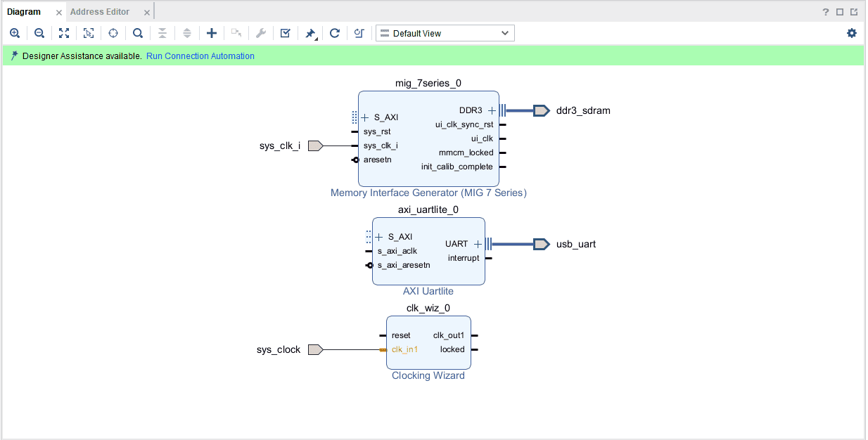The height and width of the screenshot is (440, 868).
Task: Open diagram settings gear icon
Action: 852,33
